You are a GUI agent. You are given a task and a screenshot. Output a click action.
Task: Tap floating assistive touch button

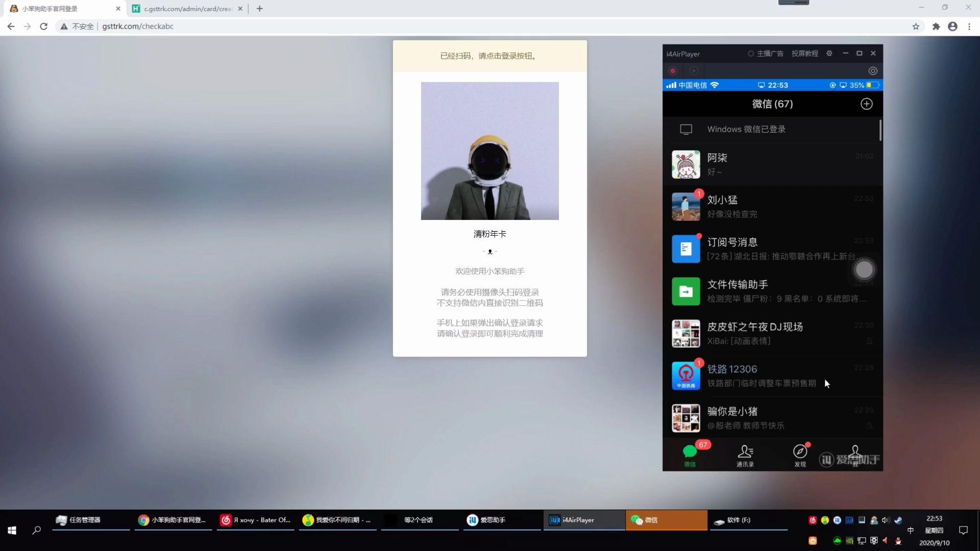point(864,269)
